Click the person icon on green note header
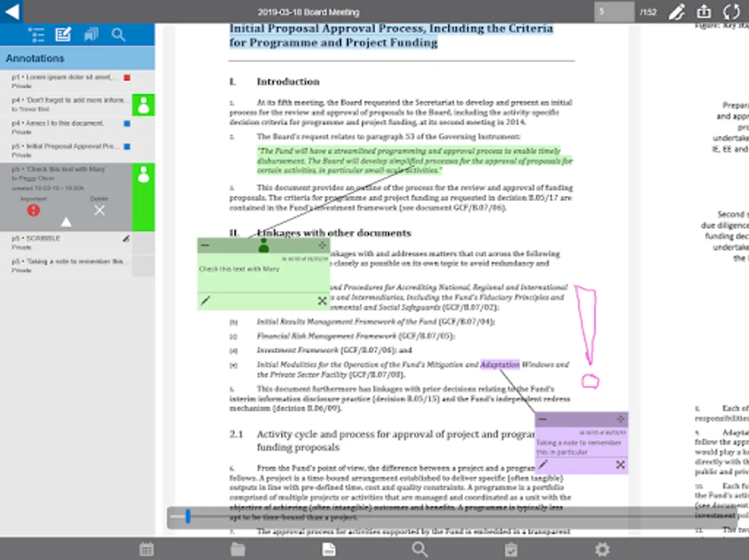The width and height of the screenshot is (749, 560). pos(263,246)
